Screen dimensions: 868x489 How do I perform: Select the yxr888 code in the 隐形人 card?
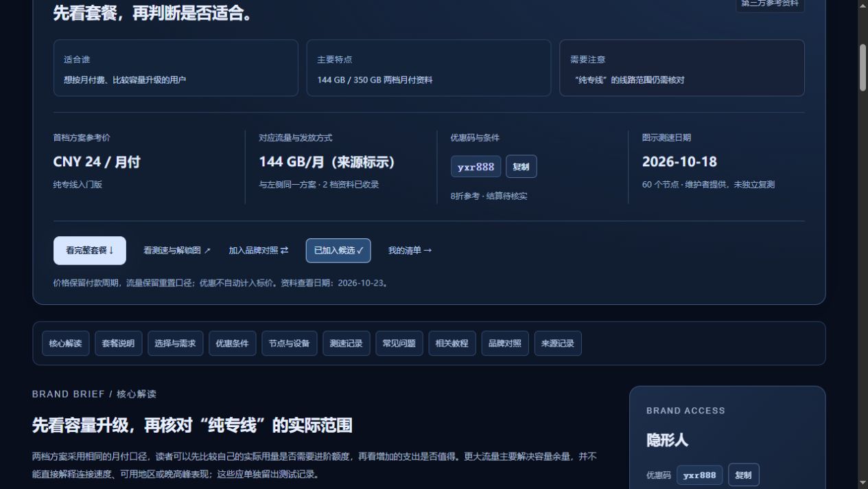click(x=700, y=475)
